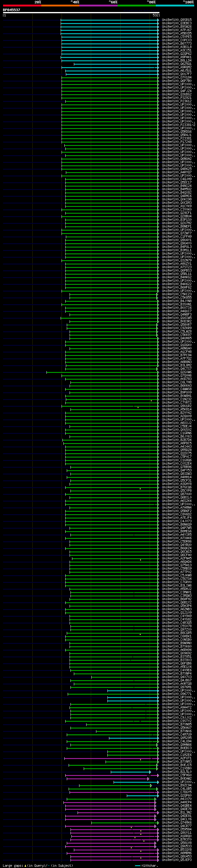Select hit UniRef100_A8NGA0
The image size is (197, 868).
[176, 349]
